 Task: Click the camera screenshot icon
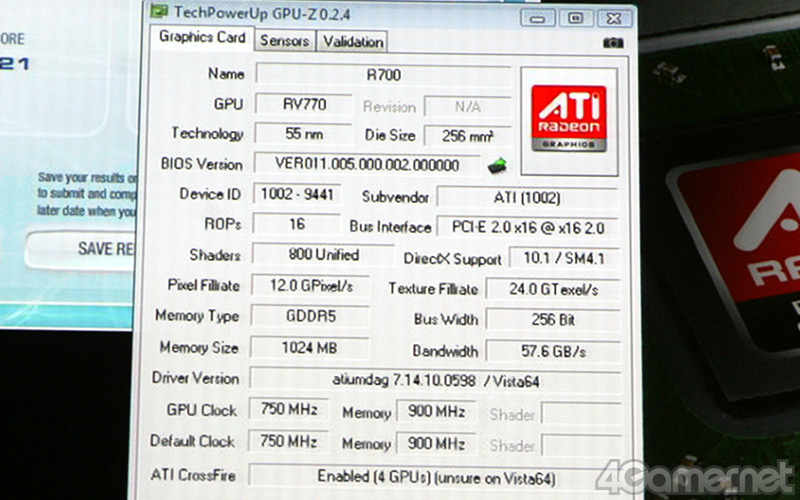pos(613,43)
